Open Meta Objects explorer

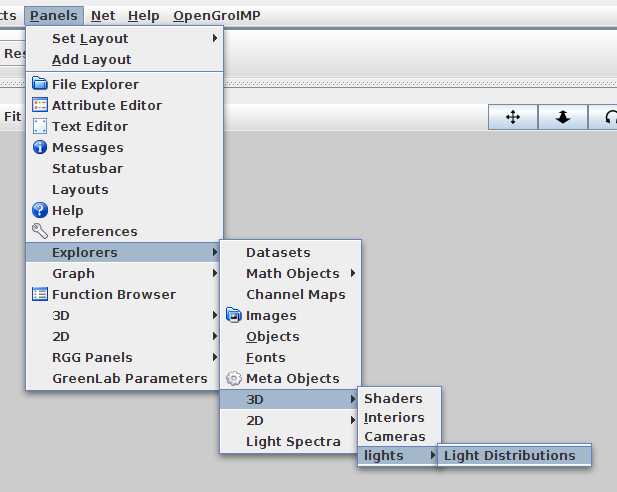[x=292, y=378]
